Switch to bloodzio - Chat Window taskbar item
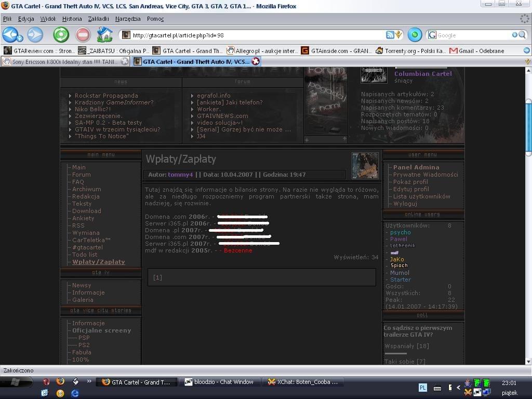The height and width of the screenshot is (399, 532). [x=219, y=382]
